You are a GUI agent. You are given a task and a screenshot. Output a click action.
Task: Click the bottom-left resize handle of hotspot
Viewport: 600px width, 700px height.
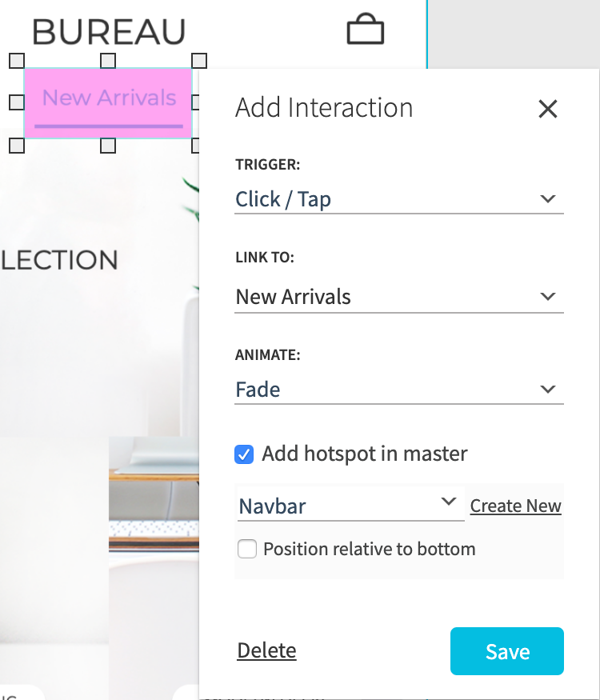pyautogui.click(x=16, y=146)
